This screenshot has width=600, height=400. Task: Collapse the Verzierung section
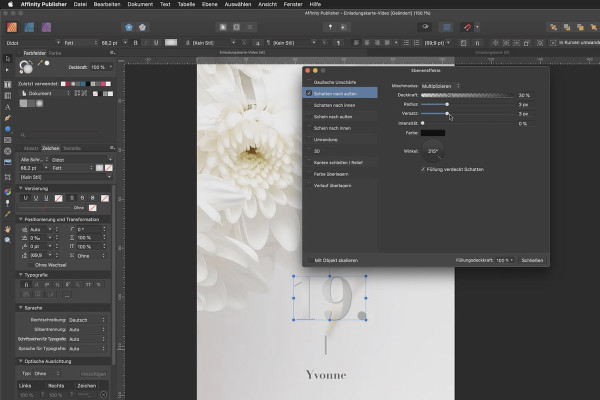[21, 188]
